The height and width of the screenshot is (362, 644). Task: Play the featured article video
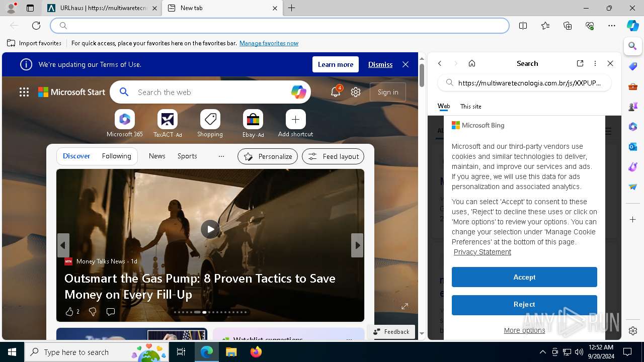tap(210, 229)
